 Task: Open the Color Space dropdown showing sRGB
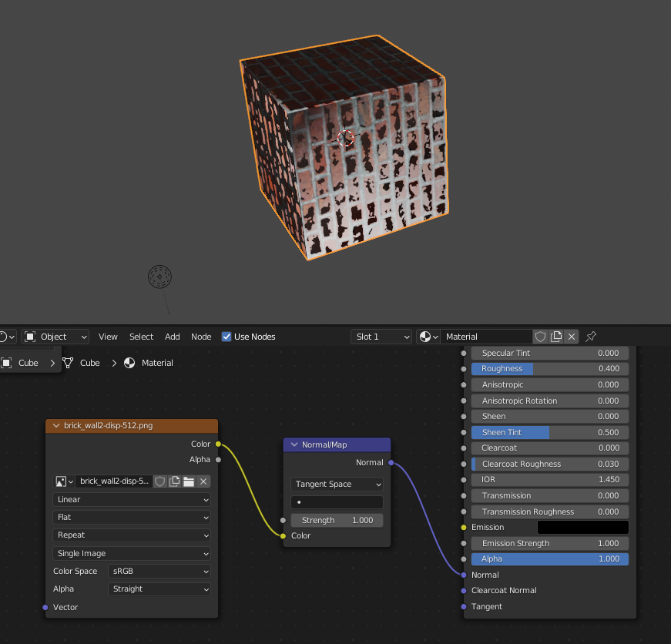(x=159, y=571)
